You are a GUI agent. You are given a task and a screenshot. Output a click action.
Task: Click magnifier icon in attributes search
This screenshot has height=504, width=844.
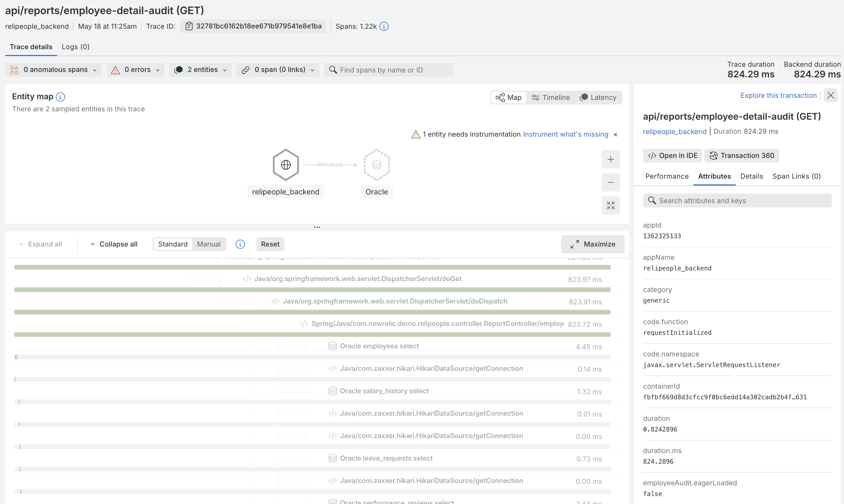coord(652,201)
